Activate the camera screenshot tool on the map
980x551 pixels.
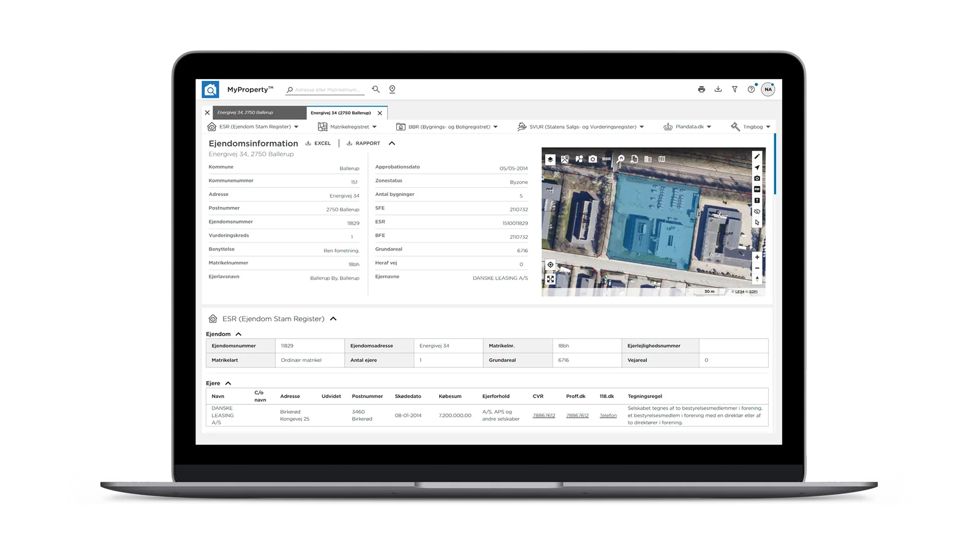[757, 178]
